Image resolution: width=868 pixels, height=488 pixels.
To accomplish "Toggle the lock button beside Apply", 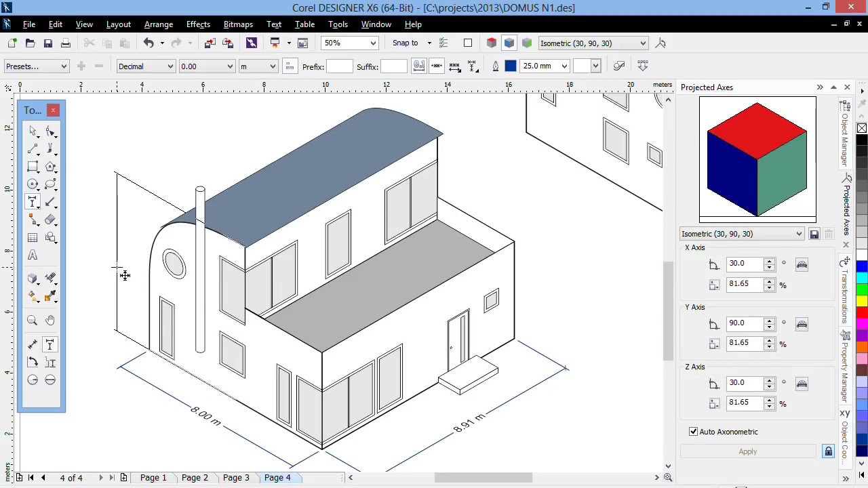I will 828,451.
